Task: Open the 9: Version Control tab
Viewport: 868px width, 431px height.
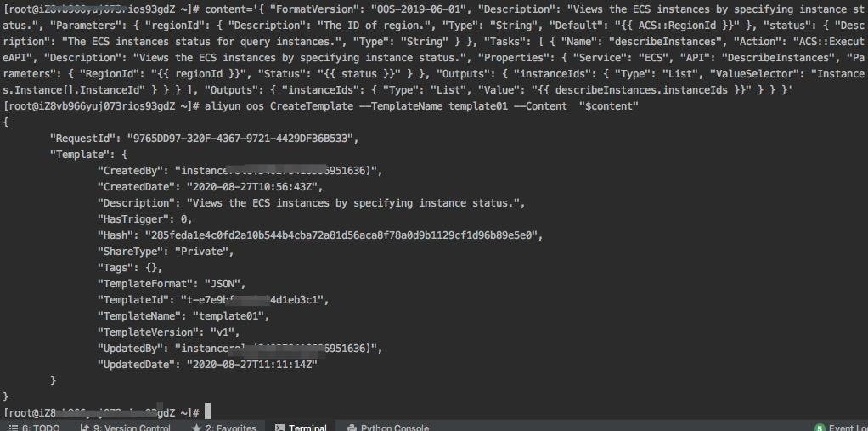Action: coord(126,428)
